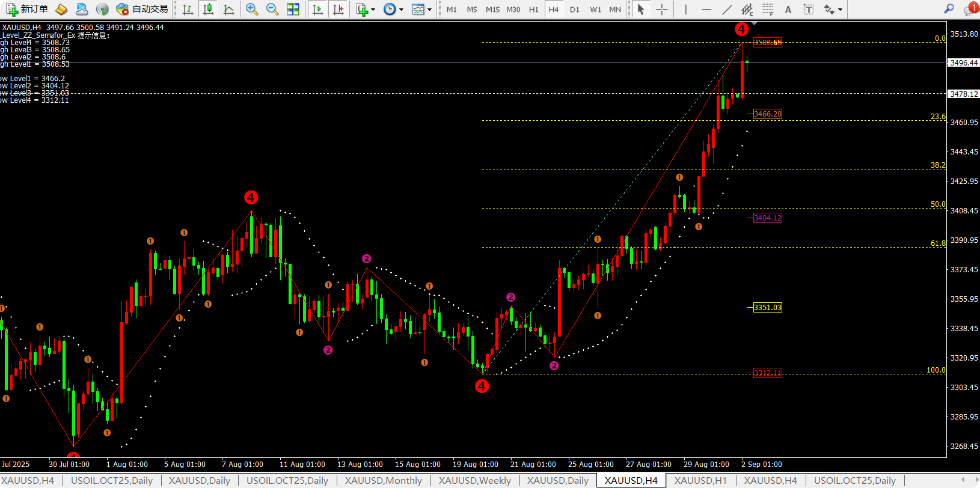
Task: Open the XAUUSD,H4 tab right of XAUUSD,H1
Action: point(771,480)
